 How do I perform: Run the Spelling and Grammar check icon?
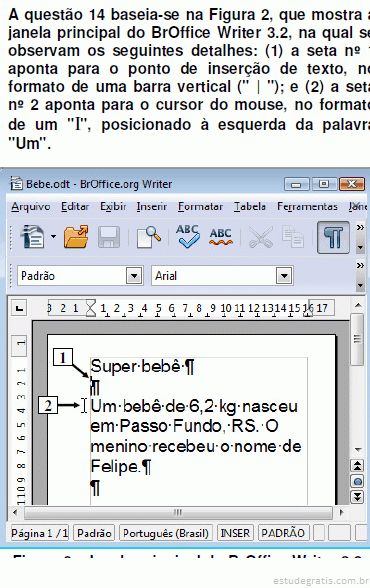pos(187,236)
